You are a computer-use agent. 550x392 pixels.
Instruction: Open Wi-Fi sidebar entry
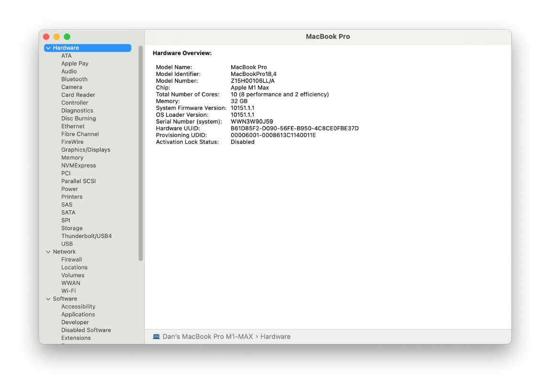pyautogui.click(x=68, y=291)
